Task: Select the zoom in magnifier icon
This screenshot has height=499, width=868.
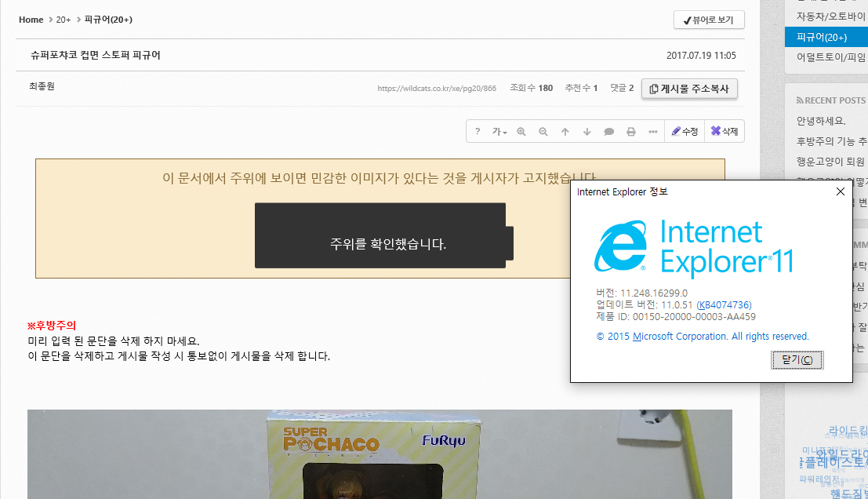Action: point(521,131)
